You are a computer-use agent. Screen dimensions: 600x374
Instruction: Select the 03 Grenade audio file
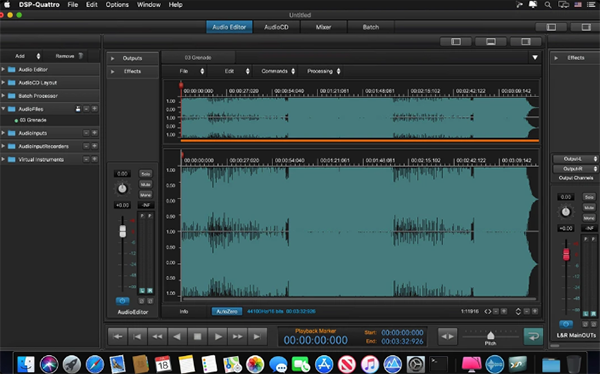[33, 120]
